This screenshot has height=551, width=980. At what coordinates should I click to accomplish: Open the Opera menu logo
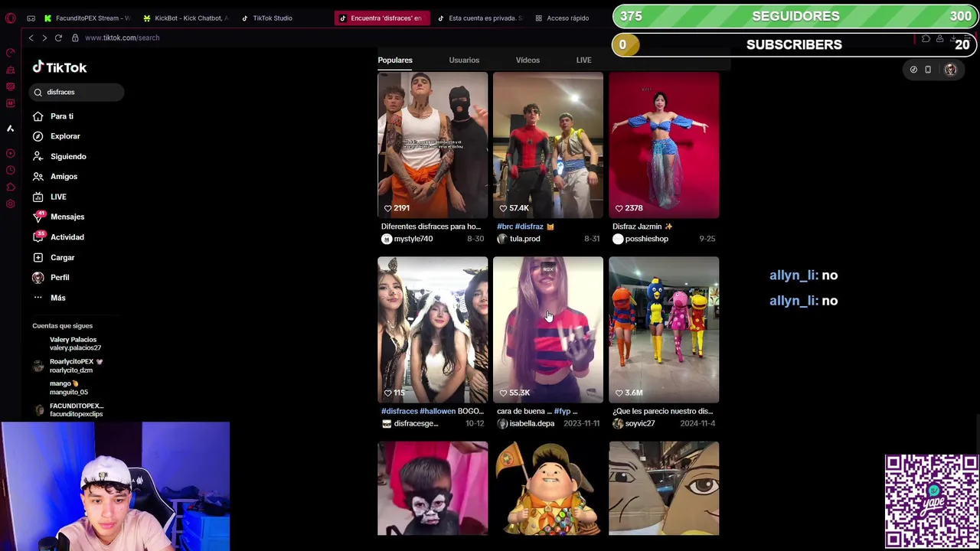pyautogui.click(x=11, y=18)
